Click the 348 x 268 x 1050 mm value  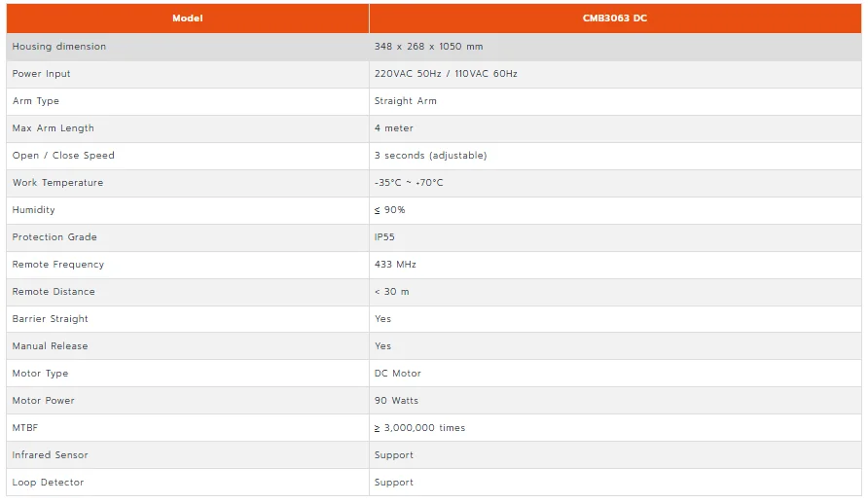[428, 47]
